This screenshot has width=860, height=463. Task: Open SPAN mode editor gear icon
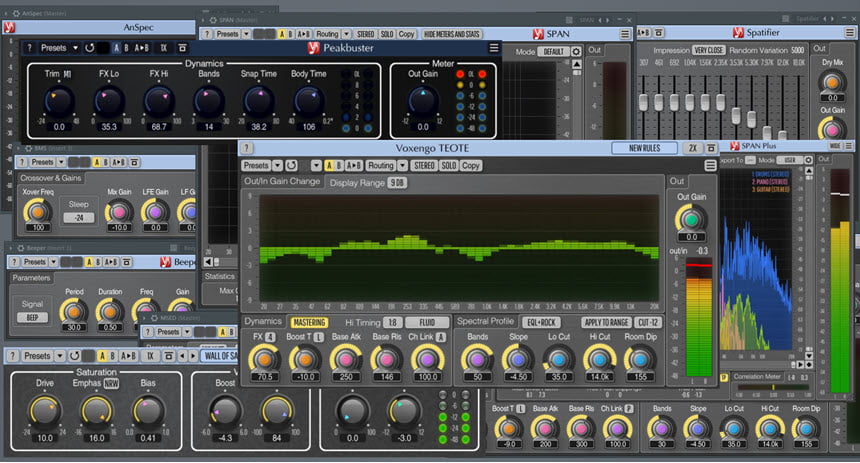[576, 52]
